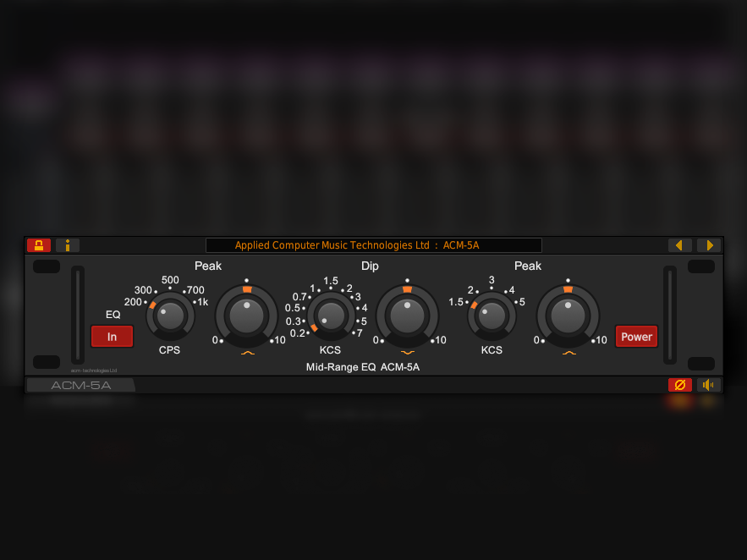The height and width of the screenshot is (560, 747).
Task: Go to next preset with right arrow
Action: coord(709,245)
